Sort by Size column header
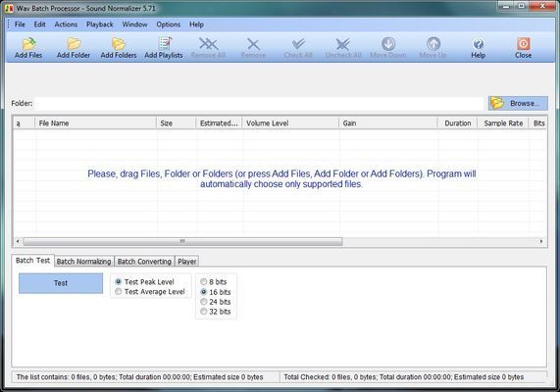 177,123
